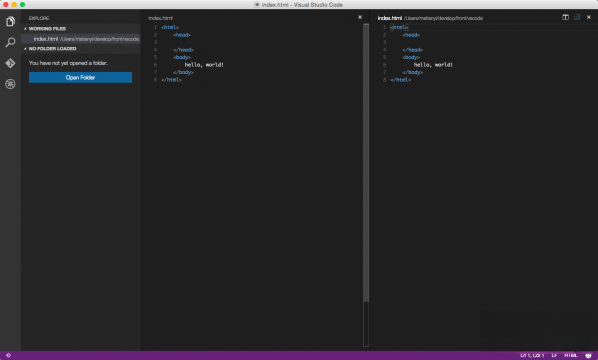
Task: Open the Debug view icon
Action: click(x=10, y=84)
